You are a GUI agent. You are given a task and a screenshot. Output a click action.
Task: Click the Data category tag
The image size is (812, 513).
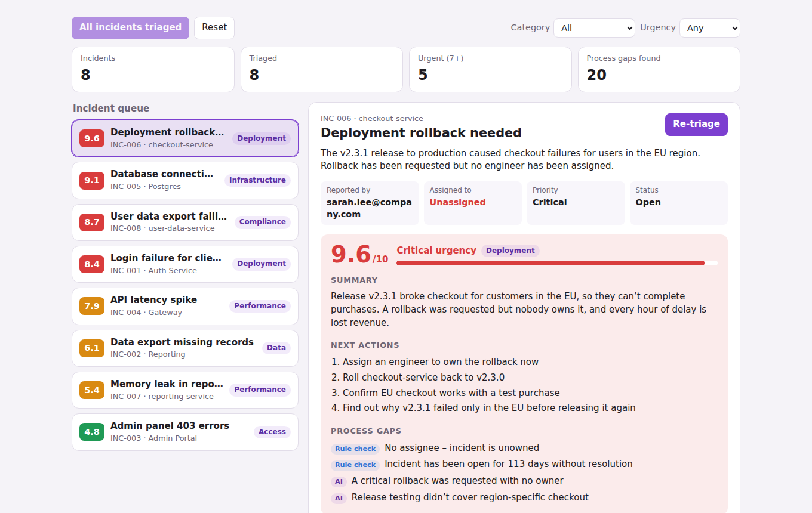coord(276,348)
